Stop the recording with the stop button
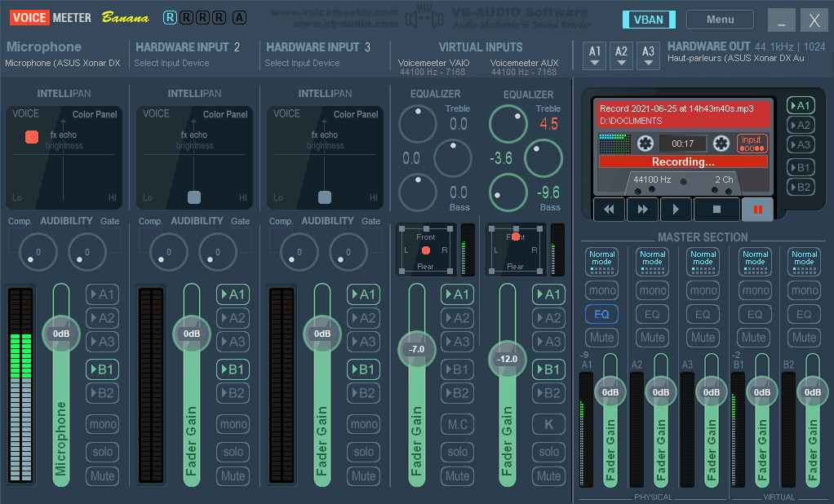 (716, 210)
